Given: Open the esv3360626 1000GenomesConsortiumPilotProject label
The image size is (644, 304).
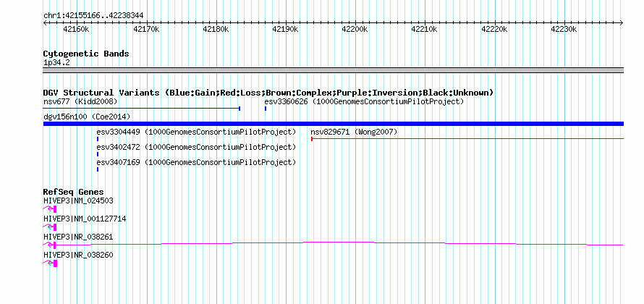Looking at the screenshot, I should (364, 101).
